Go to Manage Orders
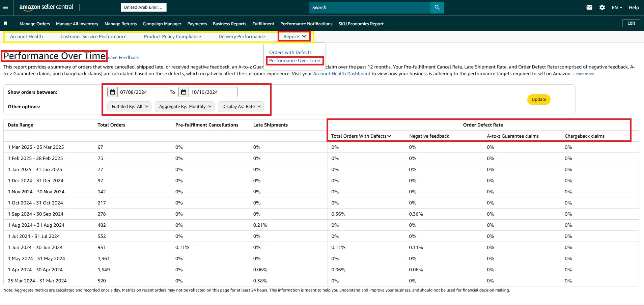Image resolution: width=644 pixels, height=305 pixels. 35,24
